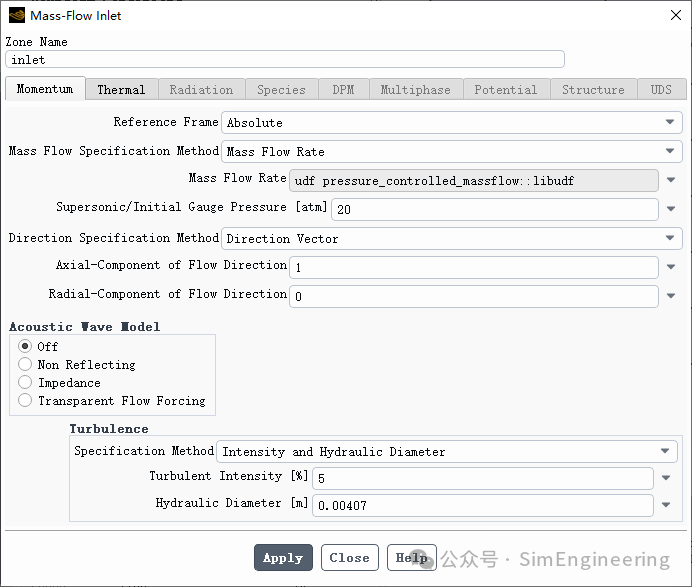692x587 pixels.
Task: Expand the Reference Frame dropdown
Action: point(452,122)
